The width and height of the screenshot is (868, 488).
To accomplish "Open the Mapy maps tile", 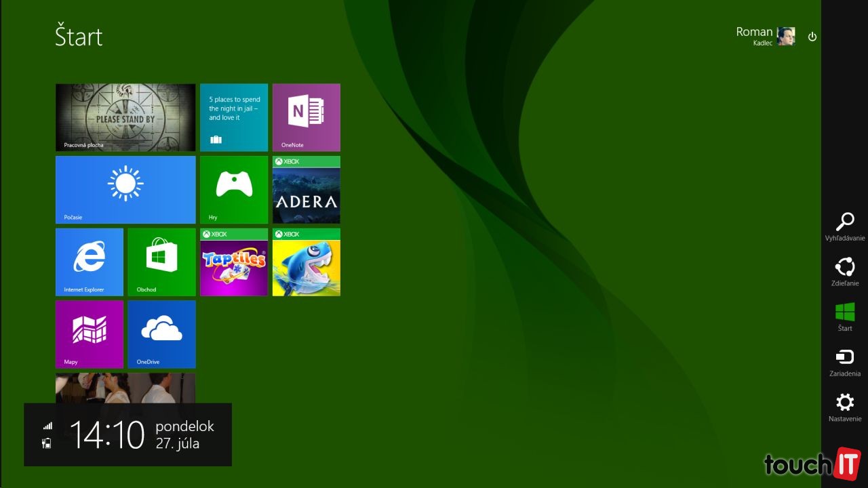I will point(90,333).
